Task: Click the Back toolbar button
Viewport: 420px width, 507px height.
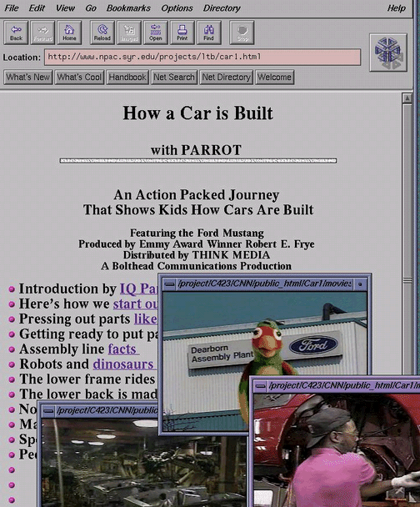Action: [16, 33]
